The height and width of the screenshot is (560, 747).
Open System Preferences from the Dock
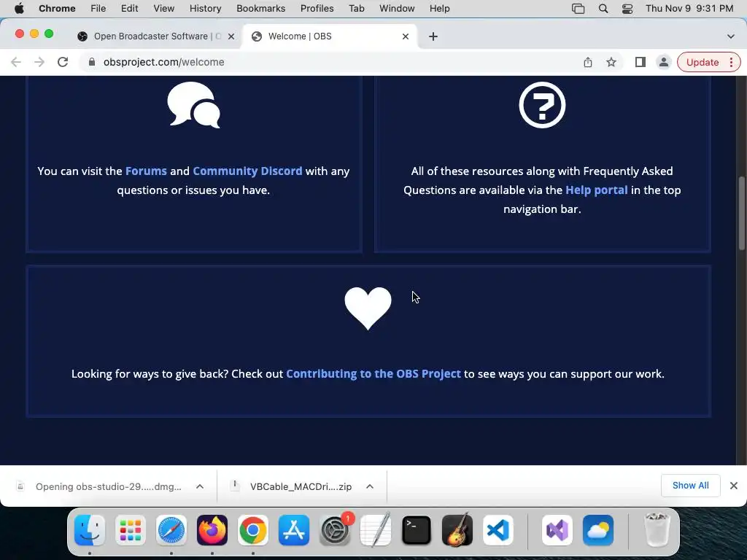[335, 530]
